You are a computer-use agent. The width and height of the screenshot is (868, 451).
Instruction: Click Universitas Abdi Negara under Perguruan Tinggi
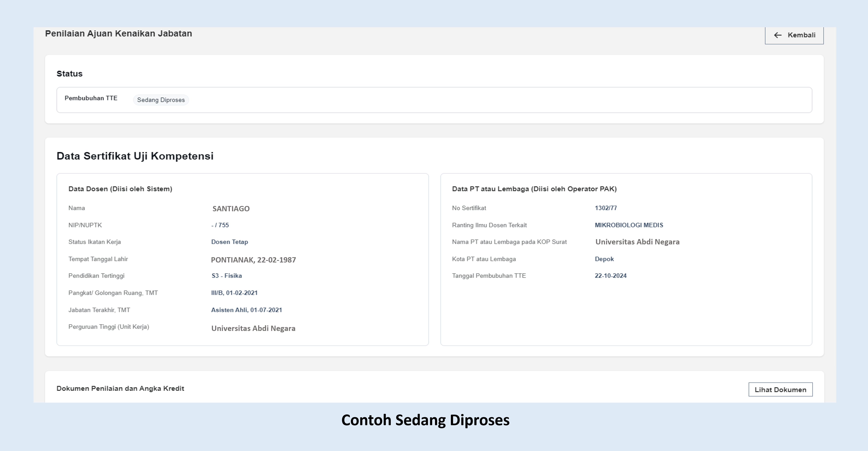[253, 328]
